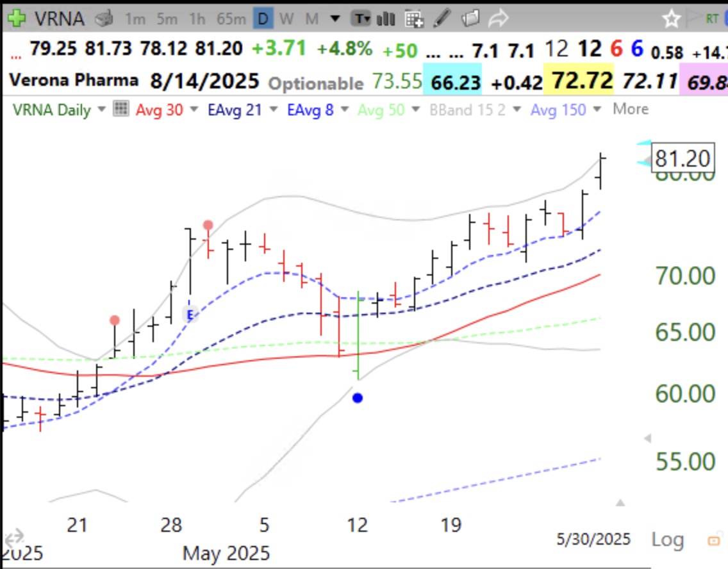Click the blue dot signal marker below May 12
728x569 pixels.
pyautogui.click(x=358, y=398)
